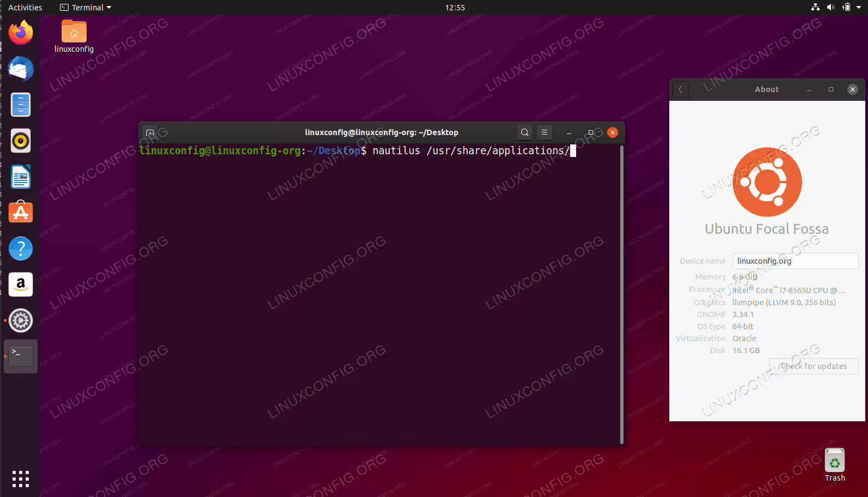Open Settings gear icon in dock
Screen dimensions: 868x497
[x=21, y=320]
